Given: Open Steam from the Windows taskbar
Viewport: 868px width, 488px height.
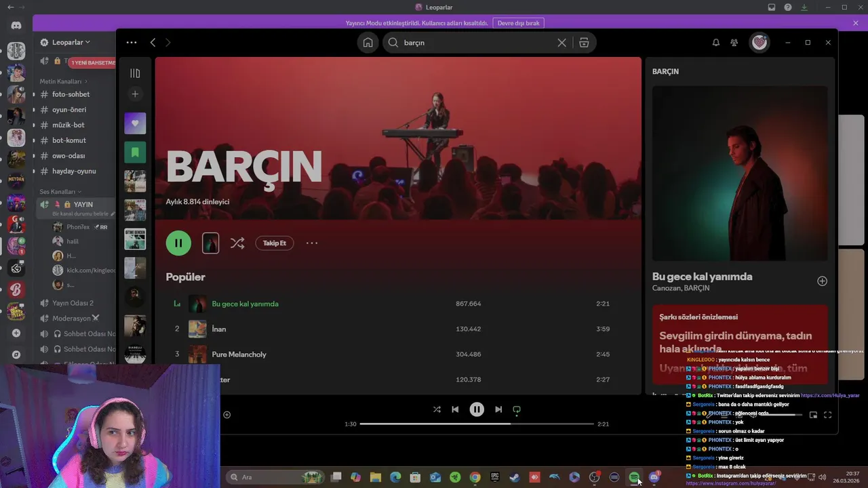Looking at the screenshot, I should tap(515, 477).
